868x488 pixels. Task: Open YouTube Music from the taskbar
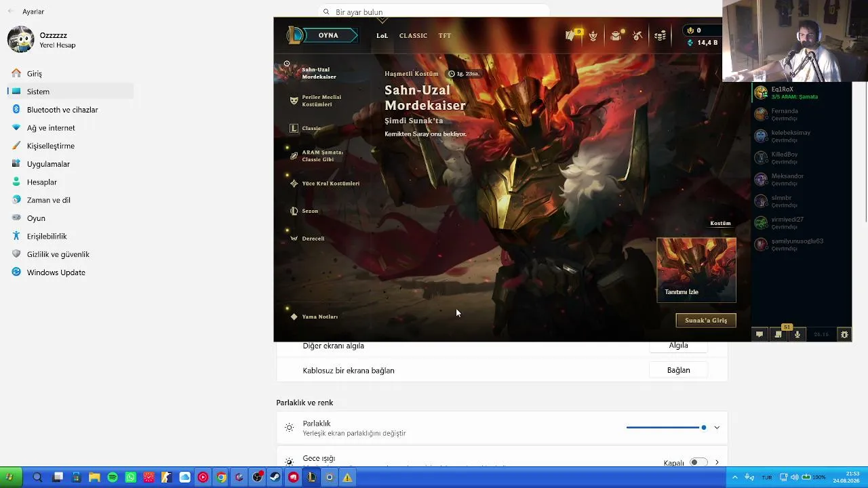pyautogui.click(x=203, y=477)
